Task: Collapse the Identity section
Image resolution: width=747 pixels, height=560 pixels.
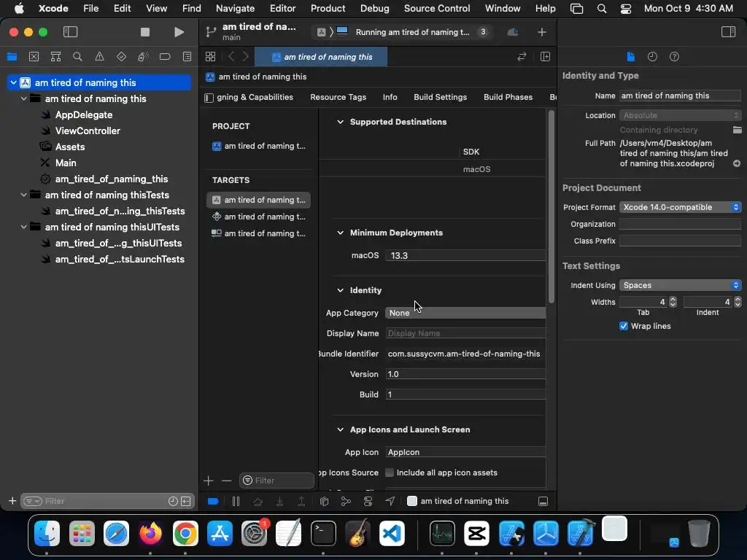Action: [x=340, y=290]
